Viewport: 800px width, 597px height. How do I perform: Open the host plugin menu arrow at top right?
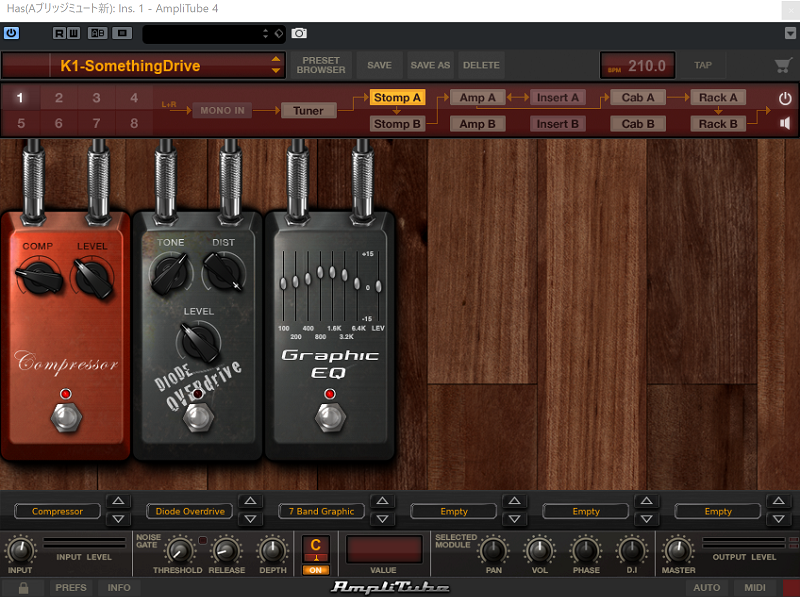click(790, 33)
